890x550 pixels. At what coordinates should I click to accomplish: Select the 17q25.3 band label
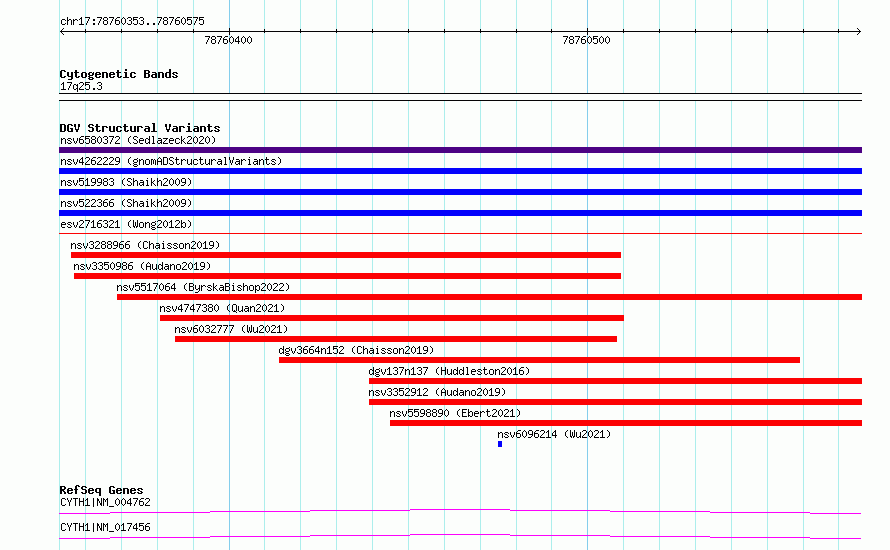tap(81, 86)
